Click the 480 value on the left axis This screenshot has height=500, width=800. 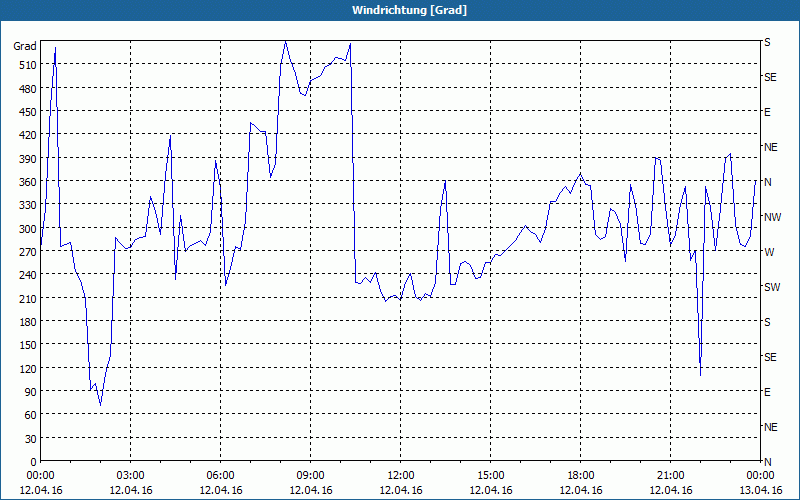click(28, 89)
